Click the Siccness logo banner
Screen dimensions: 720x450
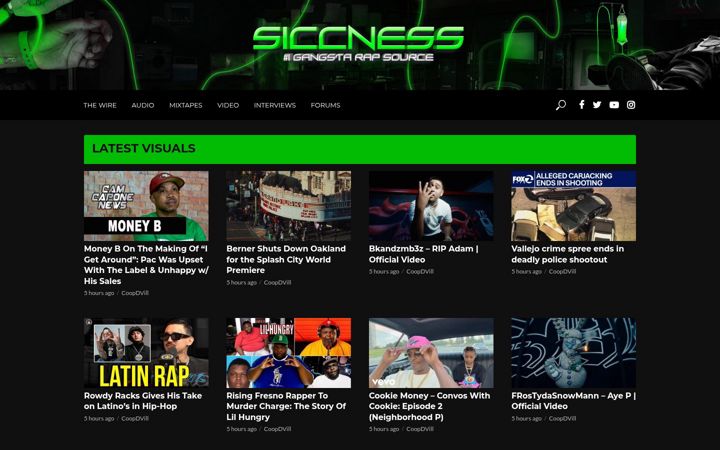(x=358, y=44)
